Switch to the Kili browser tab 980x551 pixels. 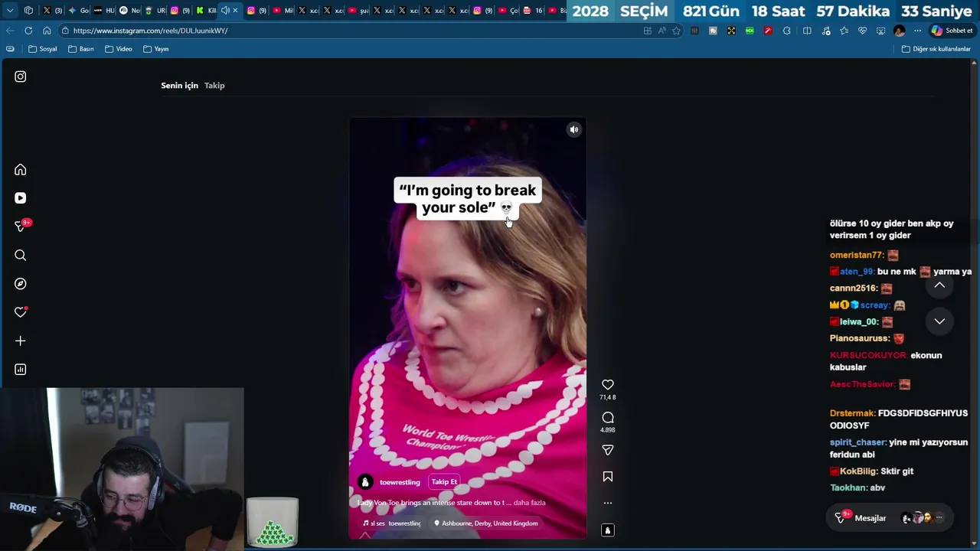206,11
